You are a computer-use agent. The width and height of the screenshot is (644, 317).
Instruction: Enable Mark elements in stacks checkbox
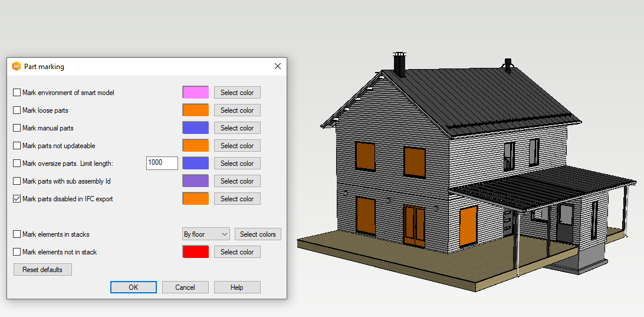(17, 234)
